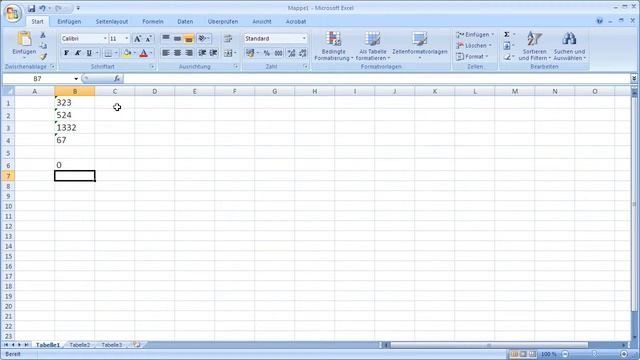Increase the number of decimal places

click(x=291, y=53)
